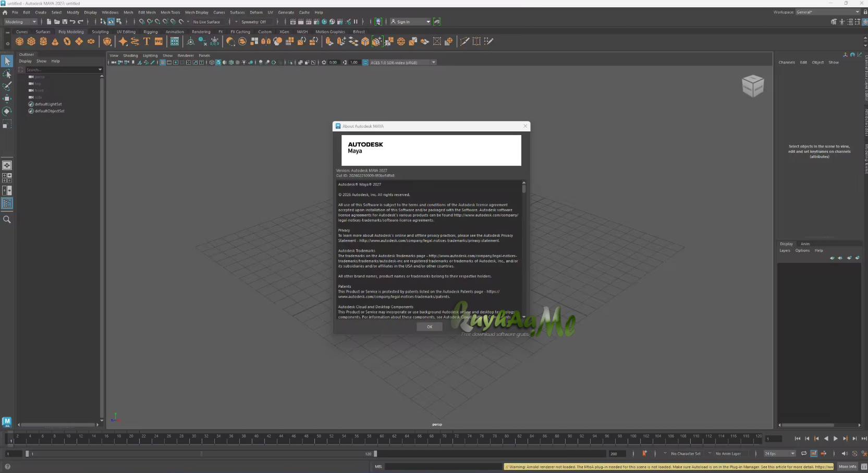The image size is (868, 473).
Task: Click the Redo arrow icon
Action: pyautogui.click(x=80, y=22)
